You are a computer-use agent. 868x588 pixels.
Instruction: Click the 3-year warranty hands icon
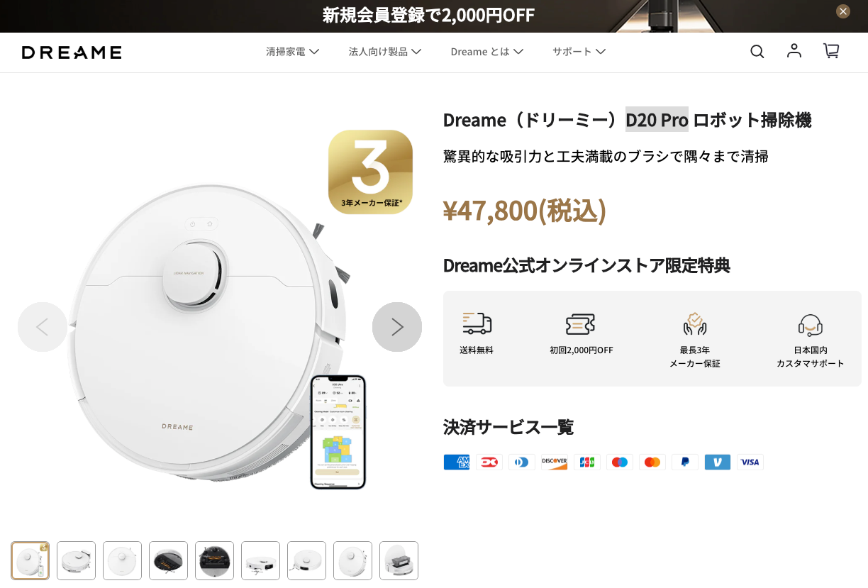coord(695,324)
